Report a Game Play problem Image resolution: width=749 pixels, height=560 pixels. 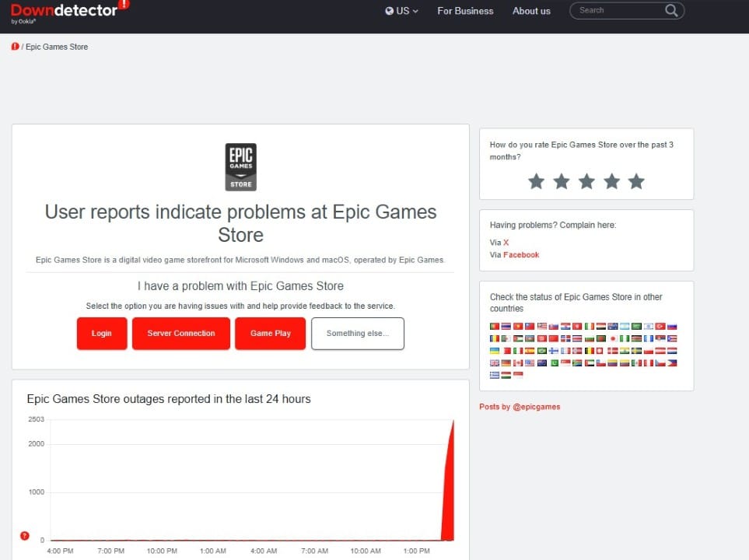pos(271,333)
